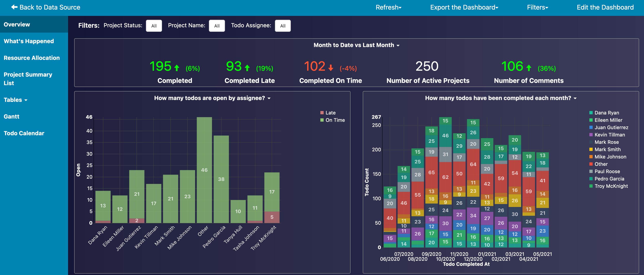644x275 pixels.
Task: Click the Kevin Tillman purple legend swatch
Action: pyautogui.click(x=591, y=135)
